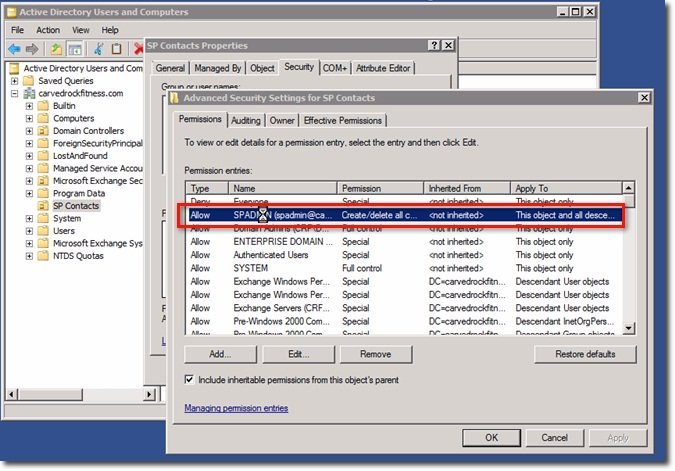Image resolution: width=675 pixels, height=471 pixels.
Task: Open the File menu
Action: [18, 30]
